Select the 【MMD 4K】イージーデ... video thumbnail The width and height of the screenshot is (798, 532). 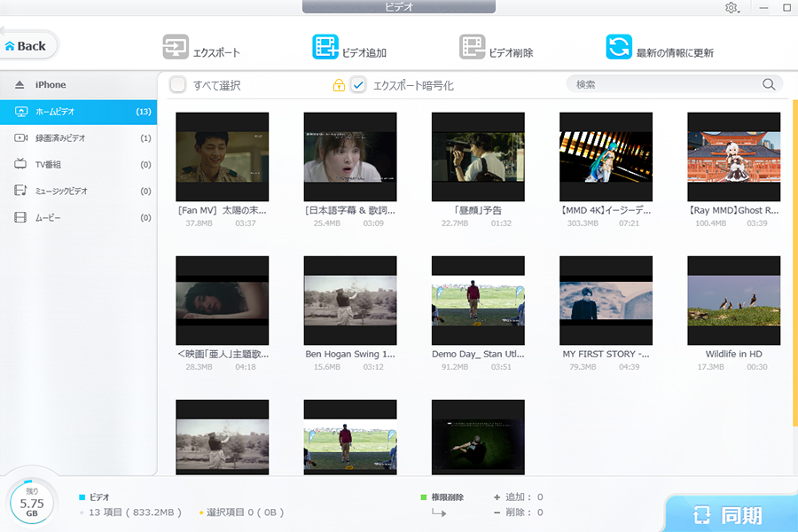click(606, 157)
